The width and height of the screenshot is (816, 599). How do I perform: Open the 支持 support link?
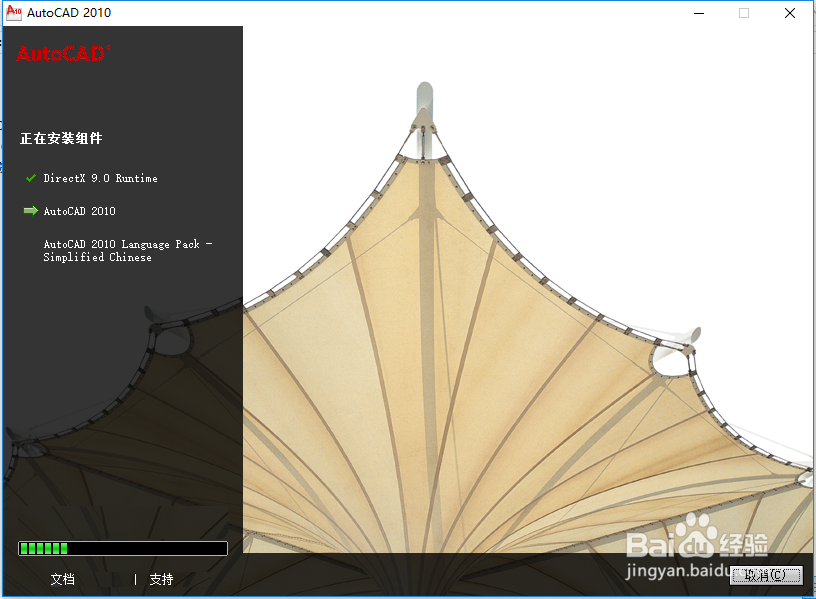tap(160, 579)
